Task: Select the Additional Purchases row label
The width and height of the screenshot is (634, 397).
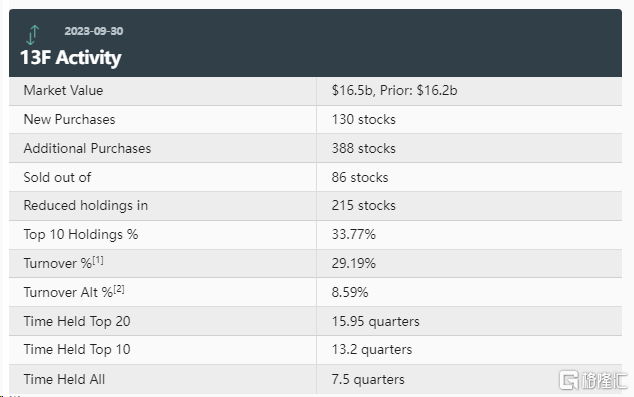Action: click(x=87, y=148)
